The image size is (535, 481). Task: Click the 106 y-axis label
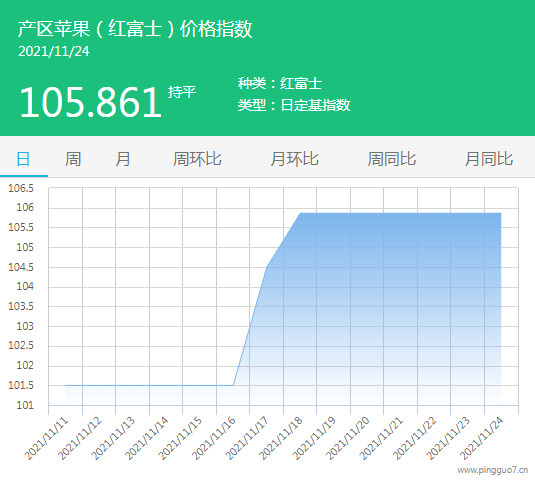tap(25, 207)
